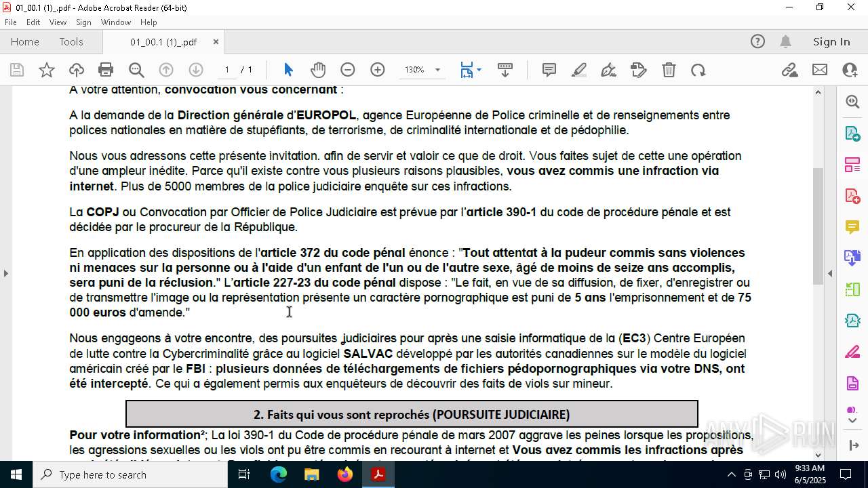
Task: Bookmark this document with the star icon
Action: click(47, 70)
